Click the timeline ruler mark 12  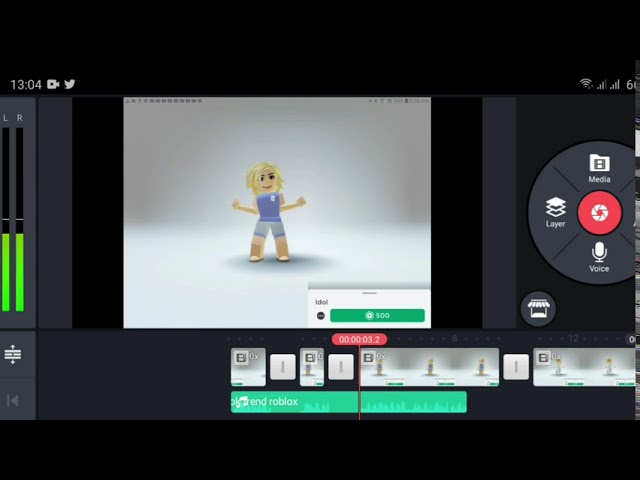573,338
